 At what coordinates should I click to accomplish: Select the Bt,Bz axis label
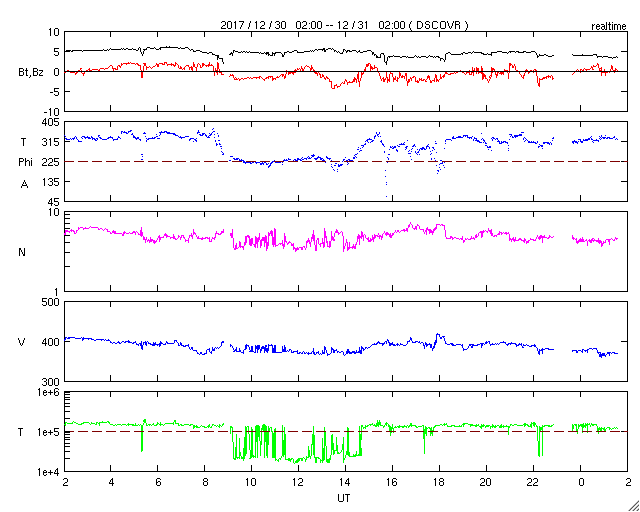tap(30, 72)
